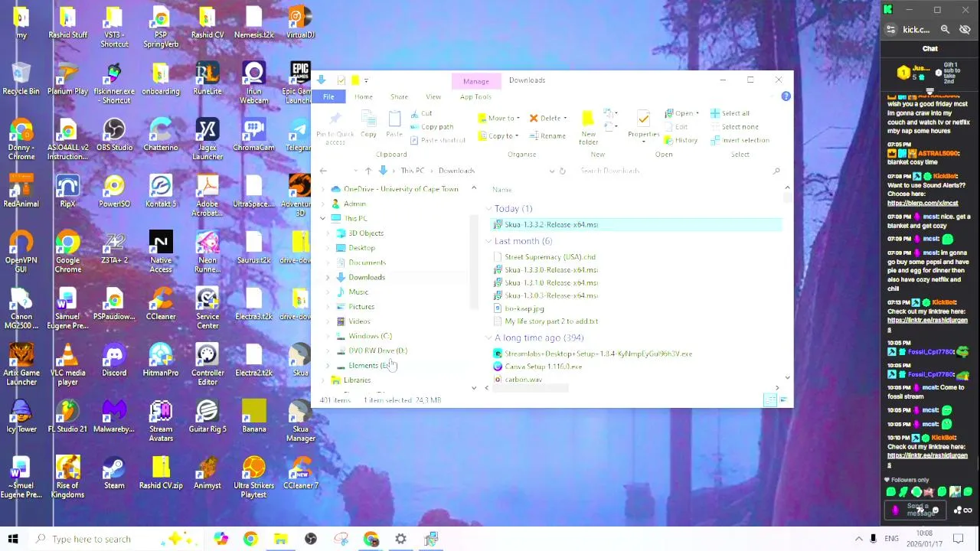
Task: Open the Windows Start menu
Action: pos(13,539)
